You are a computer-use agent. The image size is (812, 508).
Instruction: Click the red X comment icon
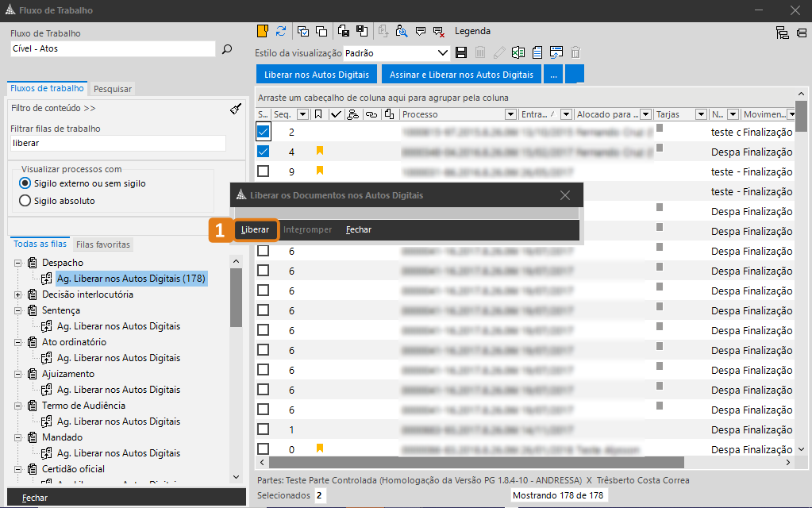pyautogui.click(x=438, y=31)
